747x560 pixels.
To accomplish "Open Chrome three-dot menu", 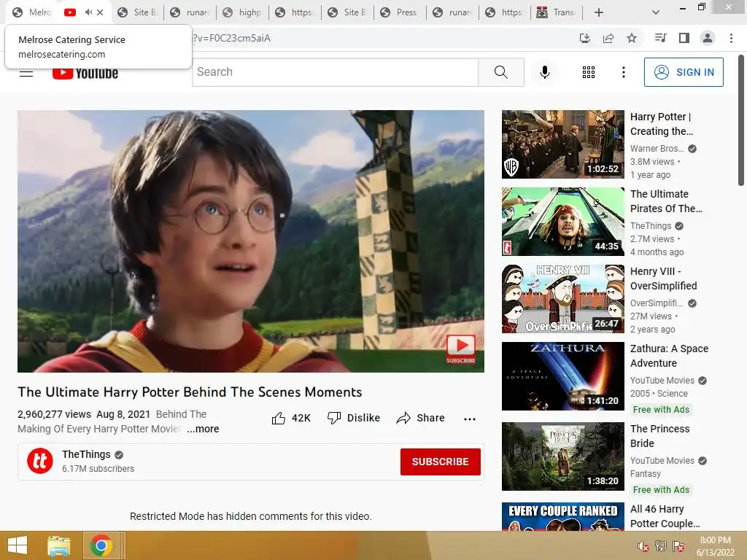I will click(x=731, y=38).
